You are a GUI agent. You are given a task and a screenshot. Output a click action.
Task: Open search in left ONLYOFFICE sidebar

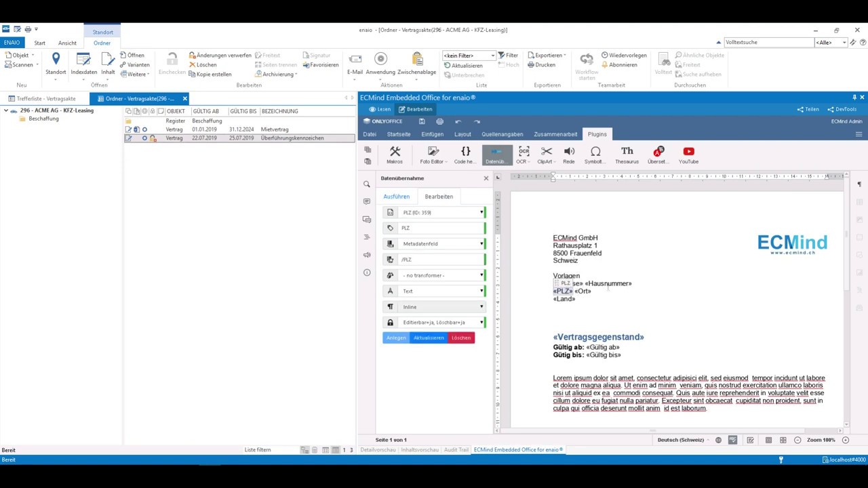[x=367, y=184]
